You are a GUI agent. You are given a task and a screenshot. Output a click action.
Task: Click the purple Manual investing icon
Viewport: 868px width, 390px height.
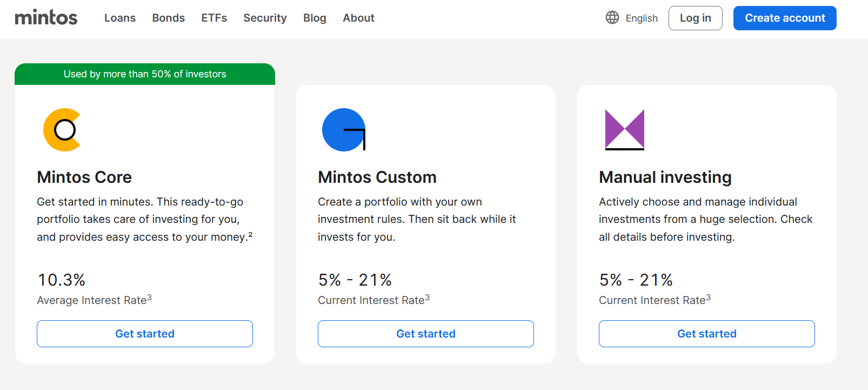point(625,130)
